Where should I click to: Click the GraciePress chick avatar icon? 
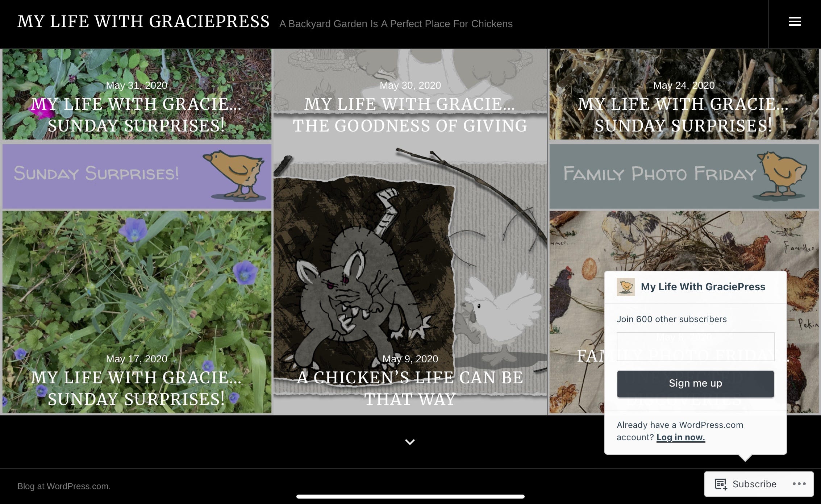pyautogui.click(x=626, y=287)
